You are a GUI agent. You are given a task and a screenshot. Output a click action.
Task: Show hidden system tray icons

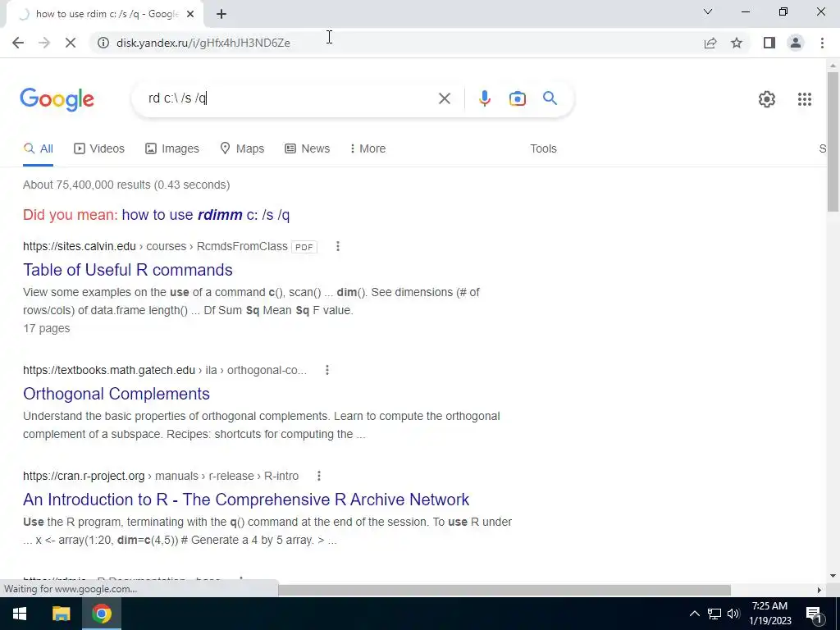[694, 614]
